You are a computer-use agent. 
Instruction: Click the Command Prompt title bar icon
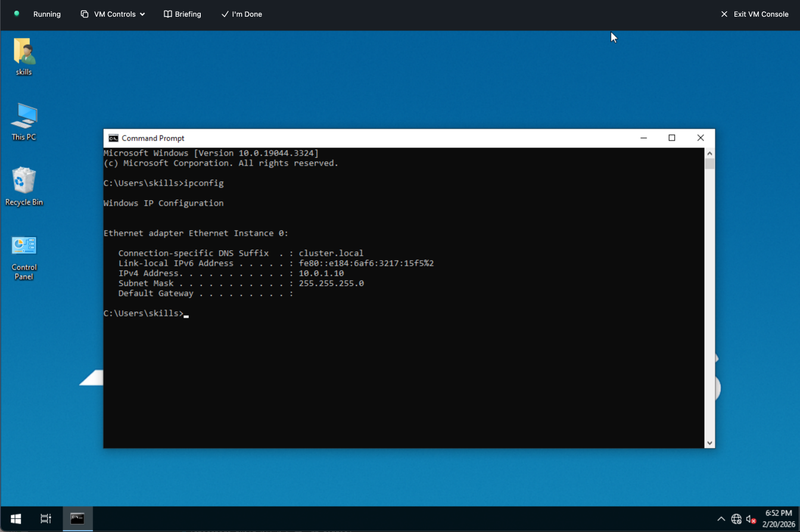click(113, 138)
